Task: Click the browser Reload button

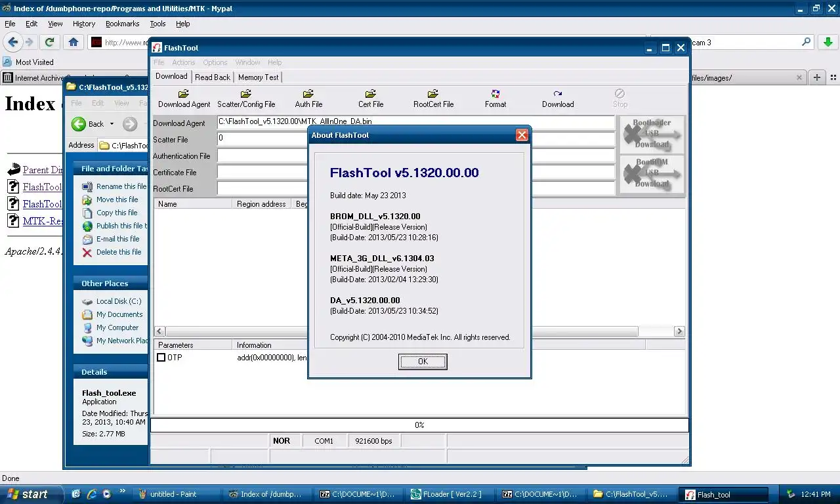Action: [x=49, y=42]
